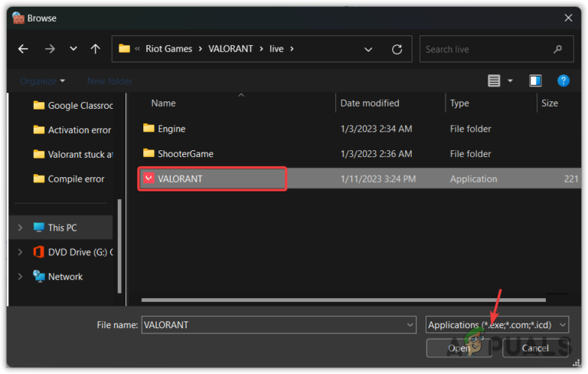Click the VALORANT date 1/11/2023 3:24 PM

[x=378, y=179]
